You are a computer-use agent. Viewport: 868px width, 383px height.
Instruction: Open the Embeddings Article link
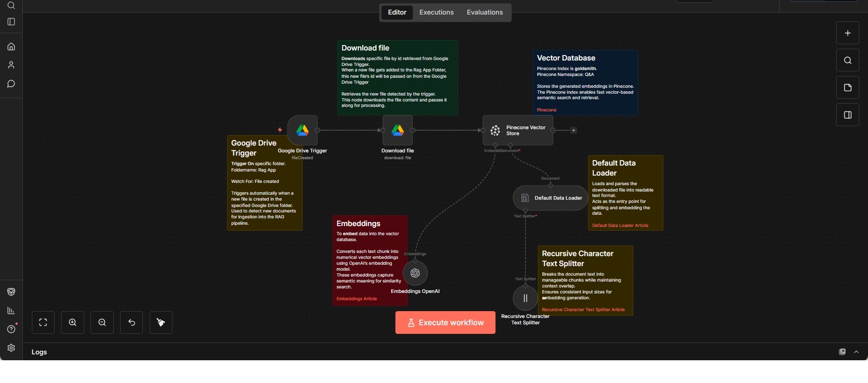coord(357,299)
